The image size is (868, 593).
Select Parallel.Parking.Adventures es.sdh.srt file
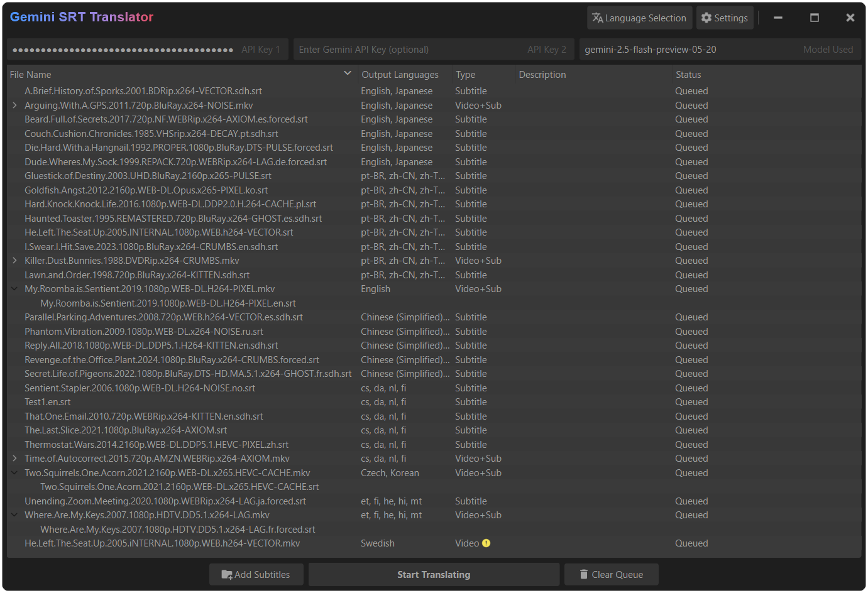(163, 317)
